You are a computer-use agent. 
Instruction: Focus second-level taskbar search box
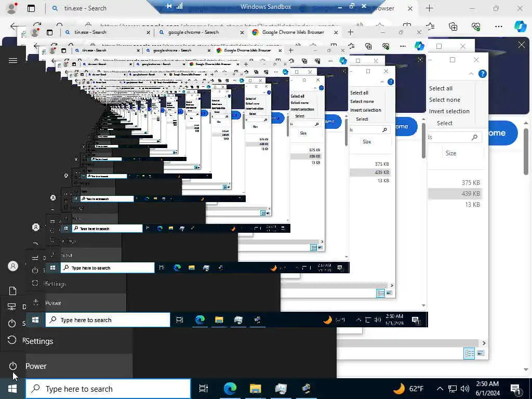[108, 320]
